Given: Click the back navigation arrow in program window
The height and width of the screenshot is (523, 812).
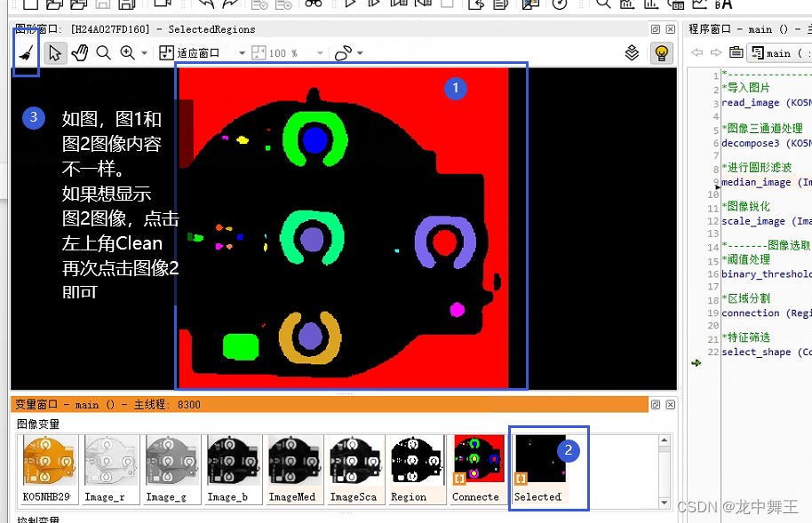Looking at the screenshot, I should (x=697, y=52).
